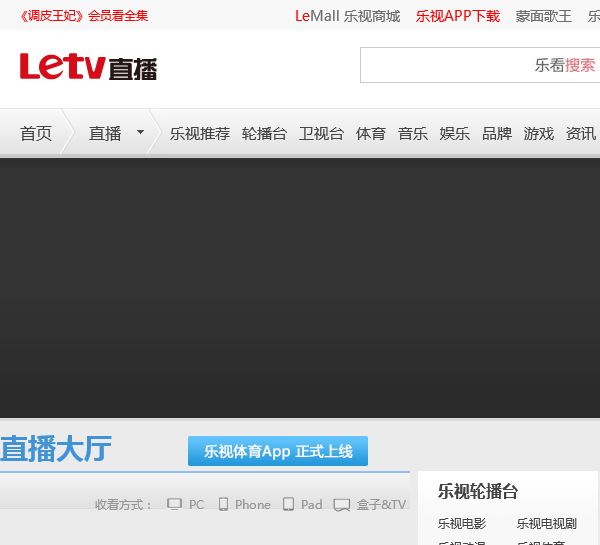
Task: Select the Pad viewing option label
Action: click(311, 504)
